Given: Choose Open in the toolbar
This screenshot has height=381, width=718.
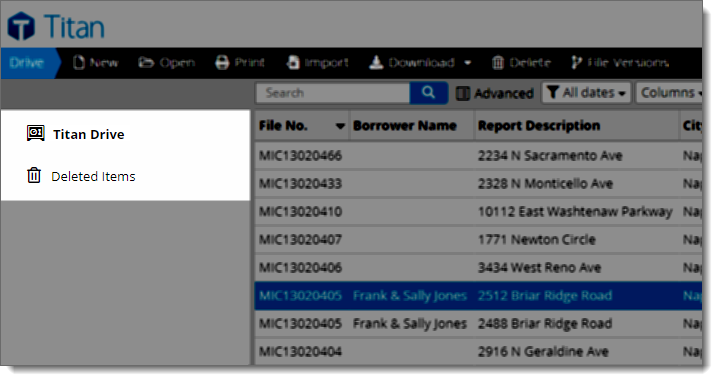Looking at the screenshot, I should (x=177, y=62).
